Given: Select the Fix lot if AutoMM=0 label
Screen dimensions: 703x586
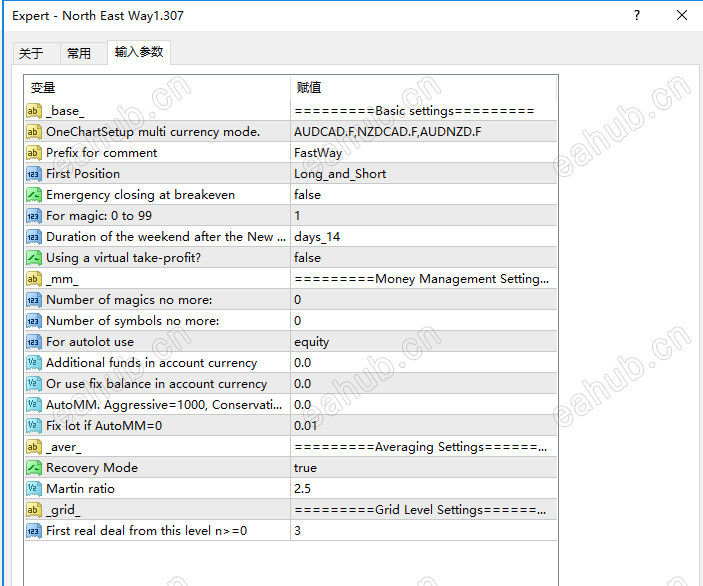Looking at the screenshot, I should (x=104, y=426).
